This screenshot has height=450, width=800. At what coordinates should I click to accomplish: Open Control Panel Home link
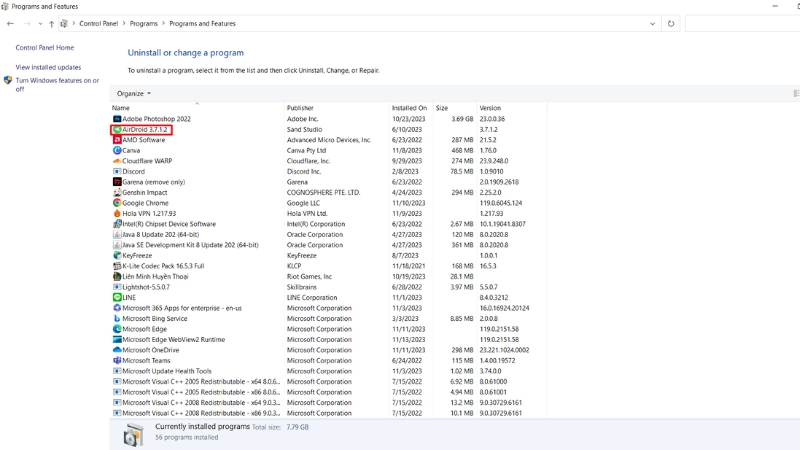[x=45, y=47]
